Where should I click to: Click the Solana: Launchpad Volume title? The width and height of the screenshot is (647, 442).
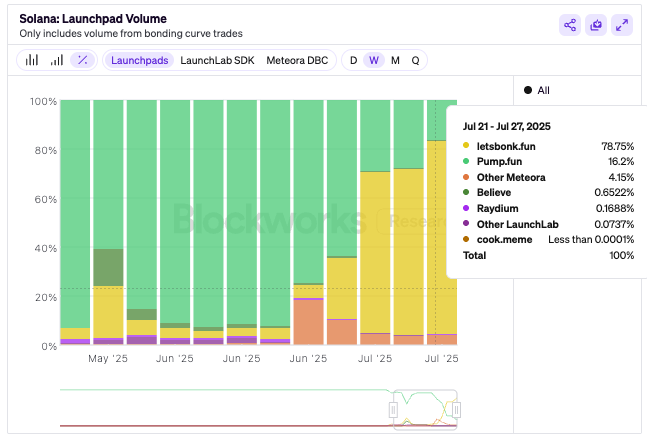(x=93, y=19)
